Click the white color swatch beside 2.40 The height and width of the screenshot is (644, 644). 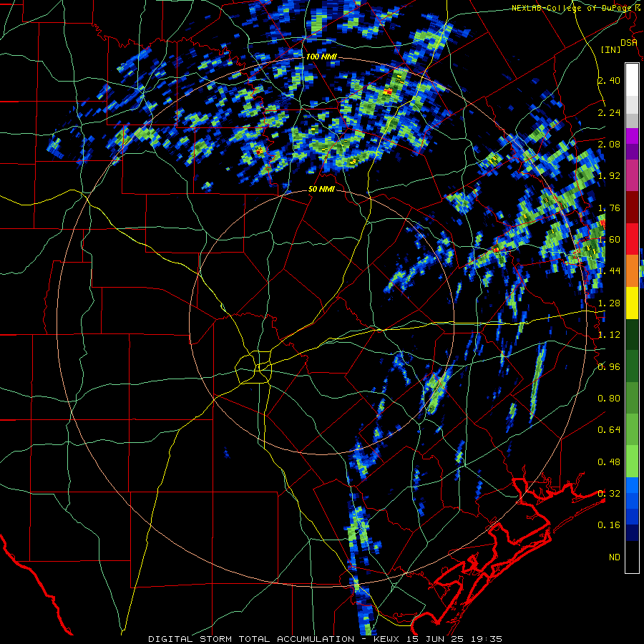click(632, 80)
